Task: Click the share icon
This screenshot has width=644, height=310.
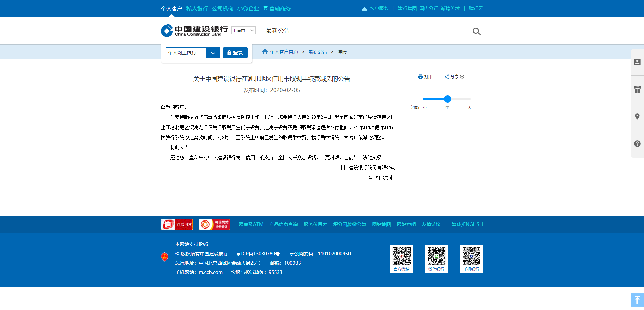Action: (447, 77)
